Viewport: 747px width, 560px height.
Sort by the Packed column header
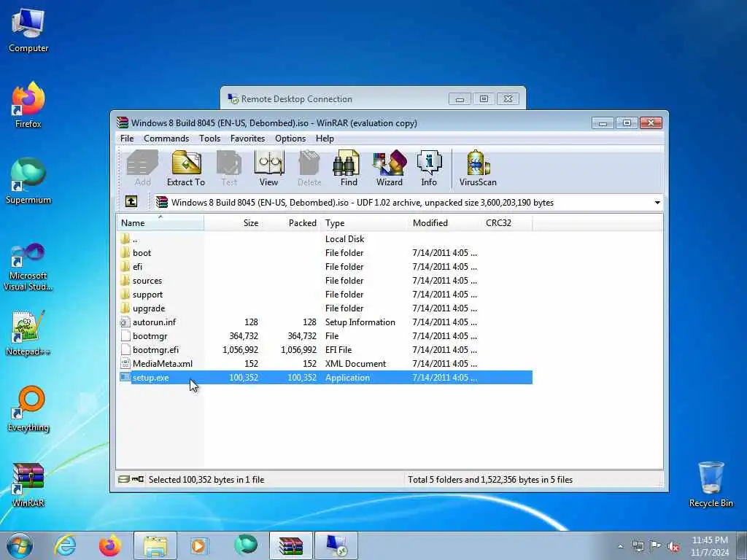[x=291, y=223]
